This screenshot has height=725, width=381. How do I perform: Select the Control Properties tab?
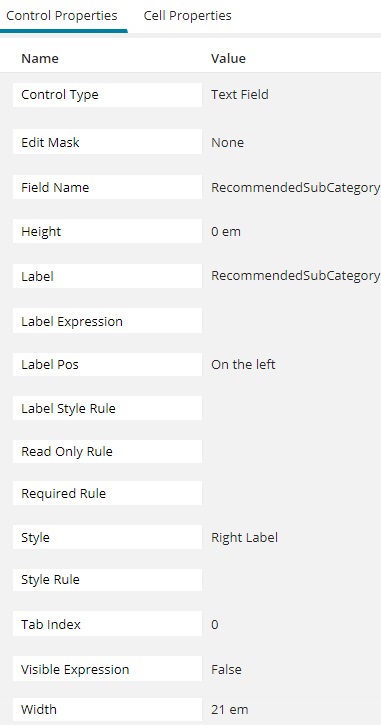tap(62, 16)
